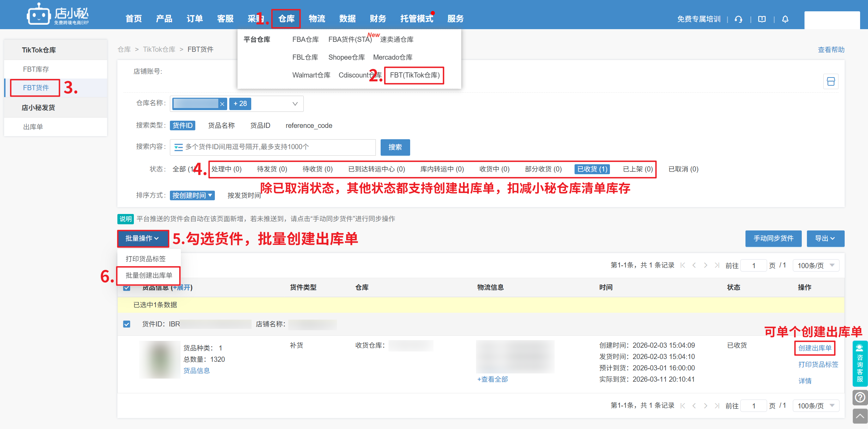Expand the 仓库名称 dropdown
Viewport: 868px width, 429px height.
[x=295, y=104]
